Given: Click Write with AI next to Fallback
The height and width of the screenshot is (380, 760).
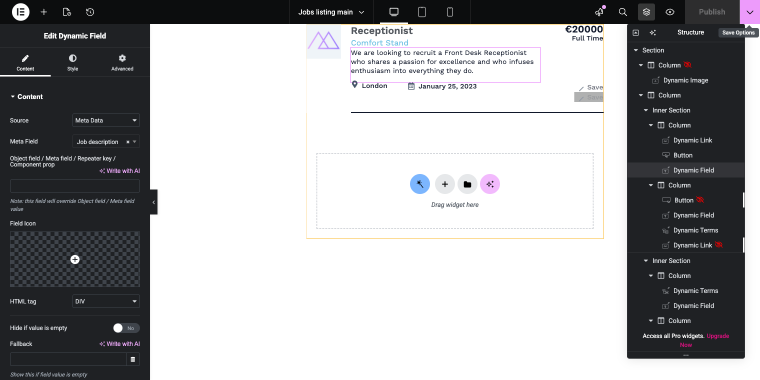Looking at the screenshot, I should 120,344.
